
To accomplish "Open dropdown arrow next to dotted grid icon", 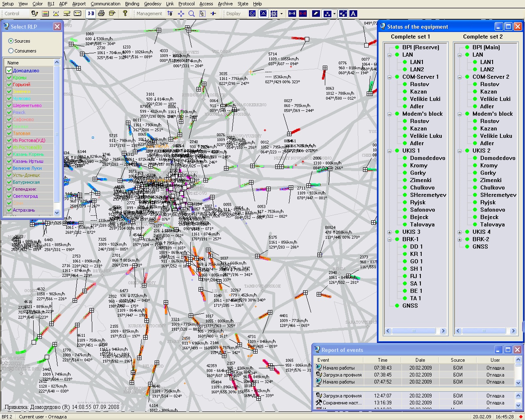I will click(x=281, y=14).
